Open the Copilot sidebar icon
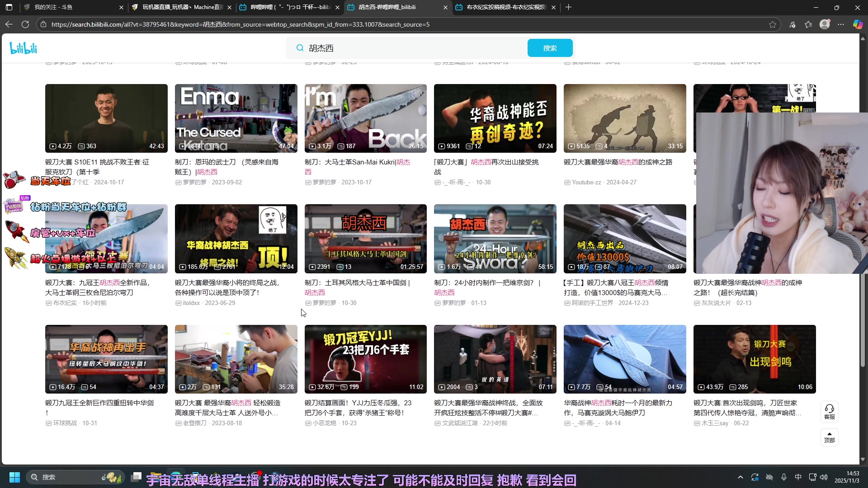 [858, 24]
